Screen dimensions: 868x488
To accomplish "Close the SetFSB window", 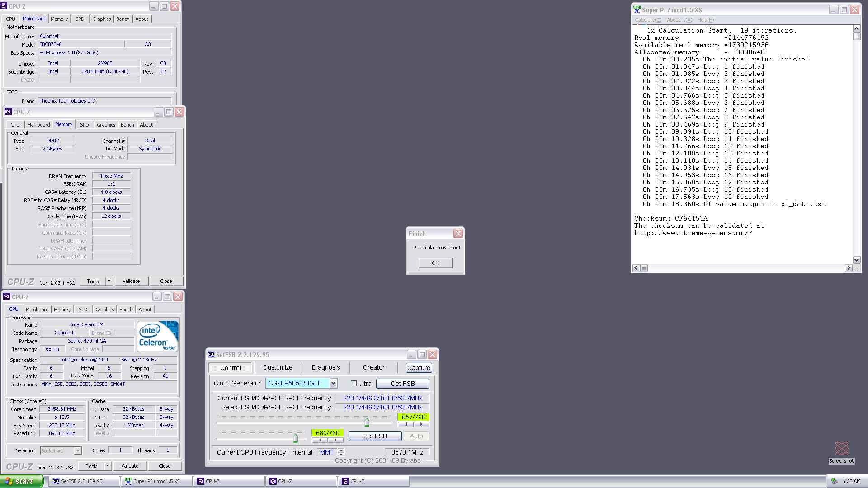I will click(432, 355).
